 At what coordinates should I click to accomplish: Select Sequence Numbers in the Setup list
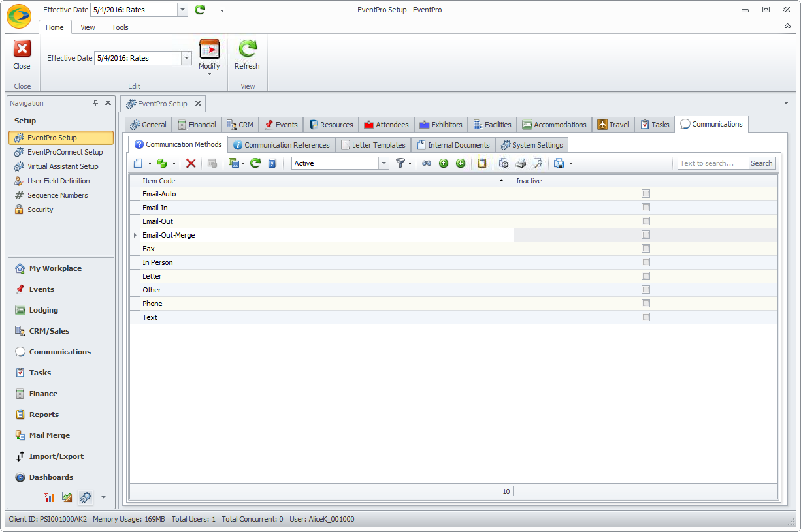(x=61, y=195)
